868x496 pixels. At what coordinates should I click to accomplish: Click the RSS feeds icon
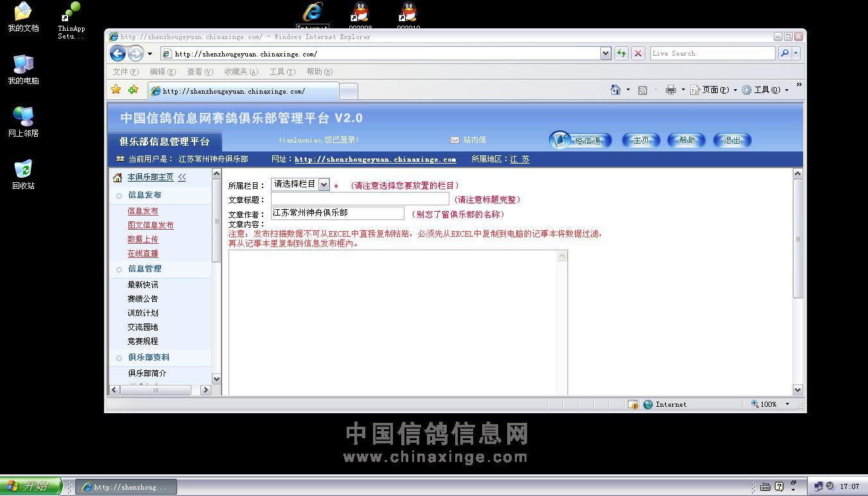642,90
